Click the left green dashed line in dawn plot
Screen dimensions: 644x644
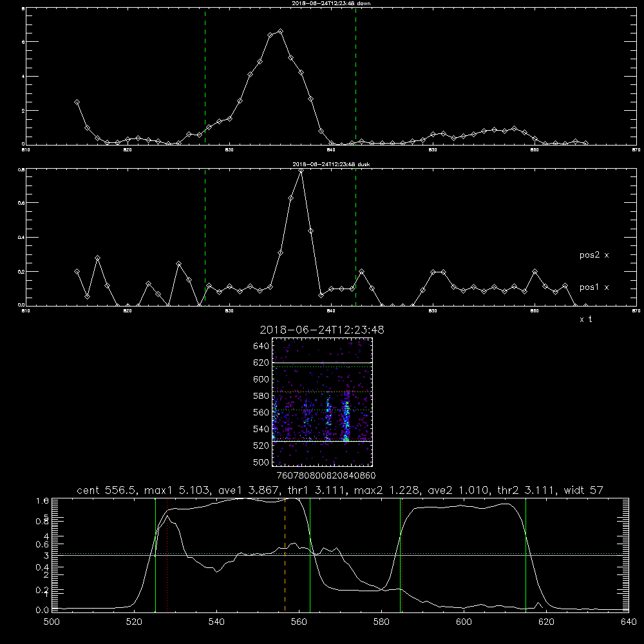pyautogui.click(x=205, y=76)
